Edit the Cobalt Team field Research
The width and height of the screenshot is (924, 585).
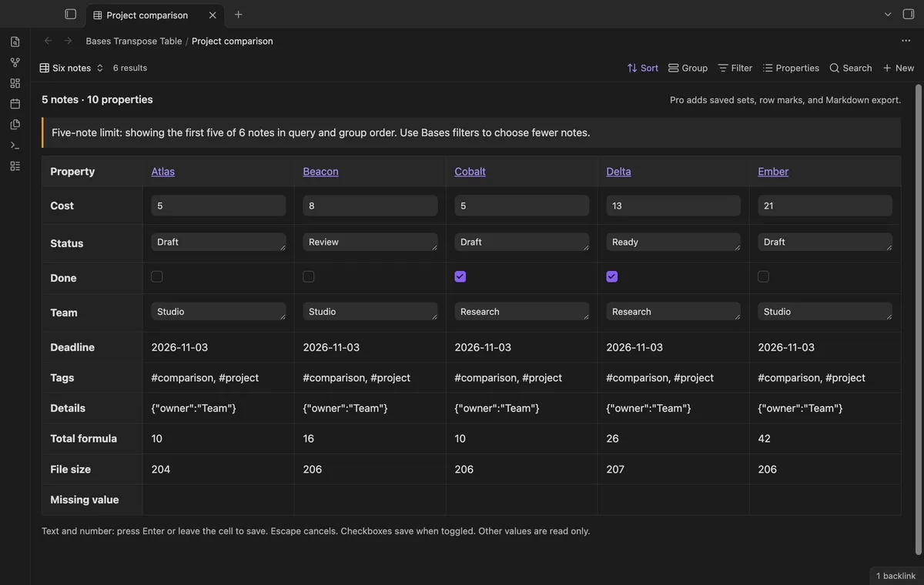[x=522, y=312]
